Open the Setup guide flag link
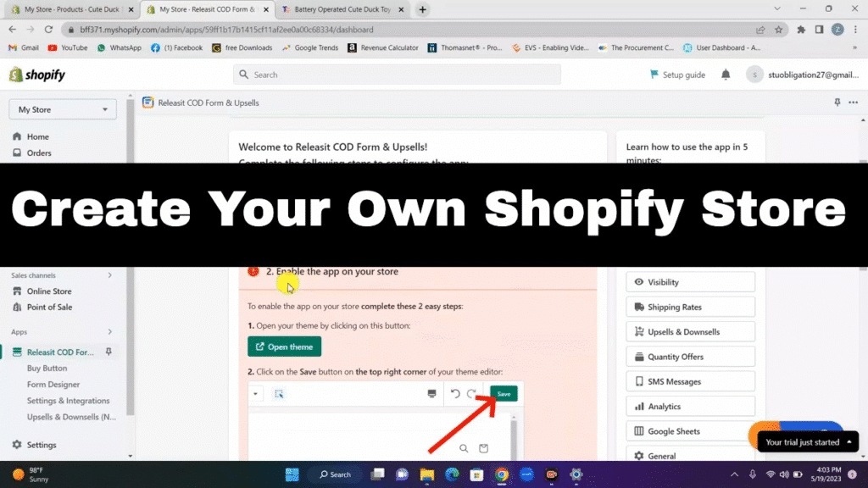This screenshot has height=488, width=868. tap(676, 75)
